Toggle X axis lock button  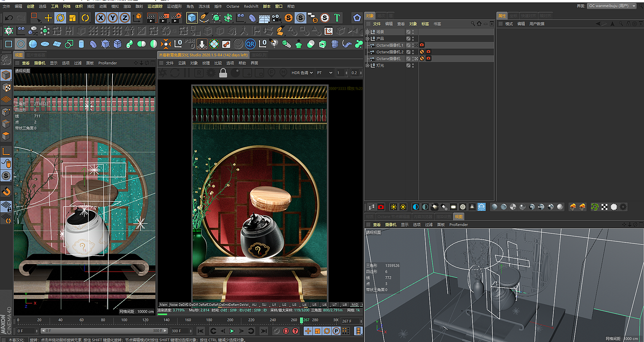pos(101,18)
